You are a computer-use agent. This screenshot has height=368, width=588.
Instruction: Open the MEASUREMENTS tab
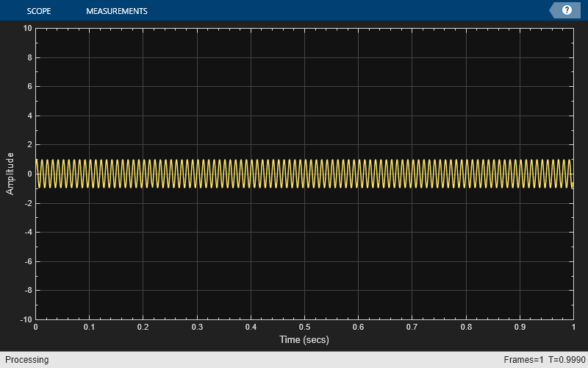pos(117,11)
